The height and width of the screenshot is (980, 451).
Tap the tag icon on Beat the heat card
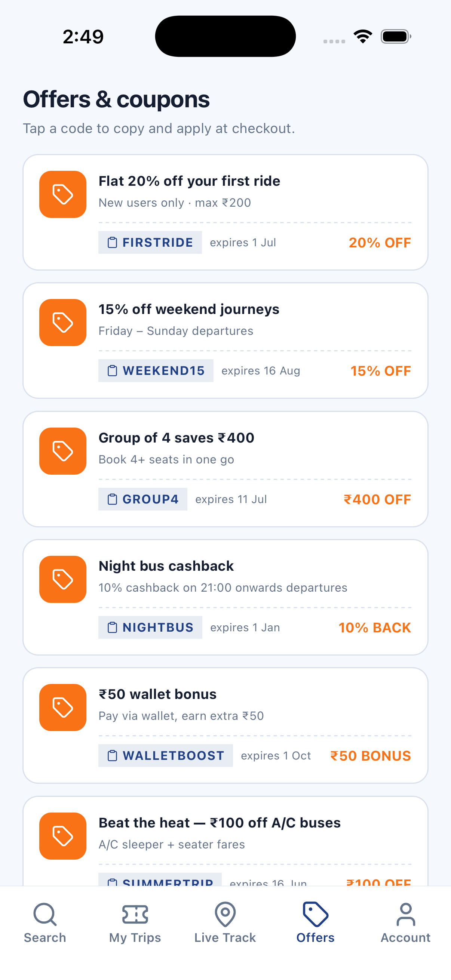pyautogui.click(x=63, y=836)
